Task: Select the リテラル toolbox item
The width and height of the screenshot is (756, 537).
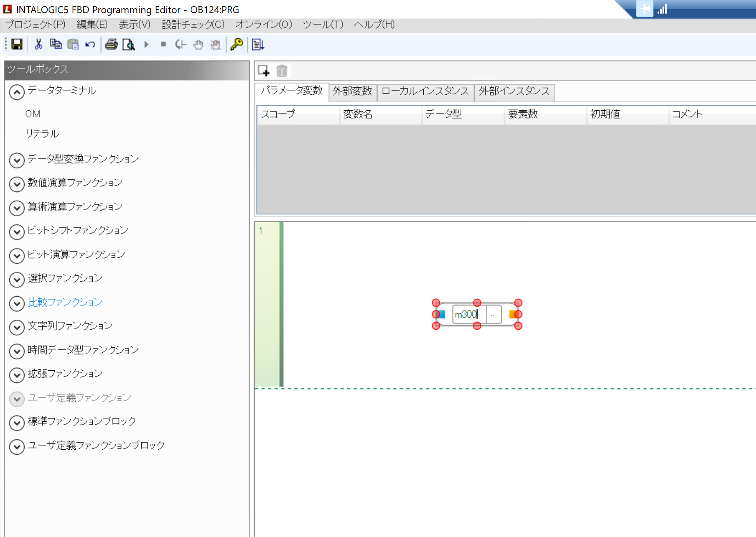Action: coord(42,134)
